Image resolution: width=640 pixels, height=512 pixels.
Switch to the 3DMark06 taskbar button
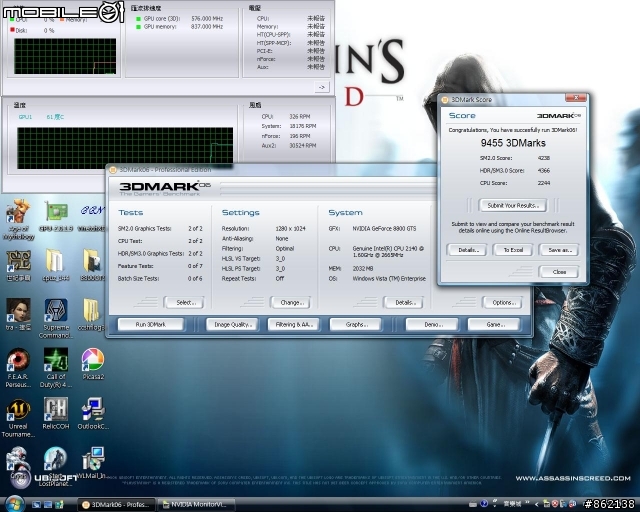tap(116, 505)
